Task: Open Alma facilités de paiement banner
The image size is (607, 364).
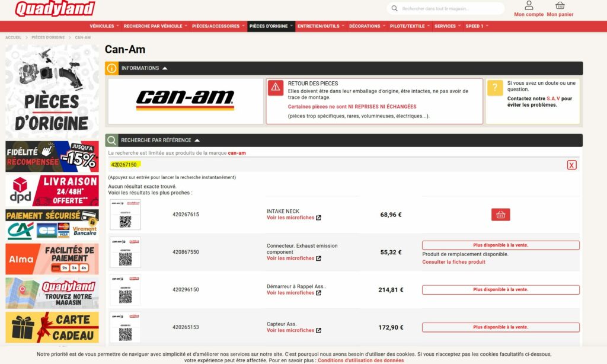Action: coord(52,258)
